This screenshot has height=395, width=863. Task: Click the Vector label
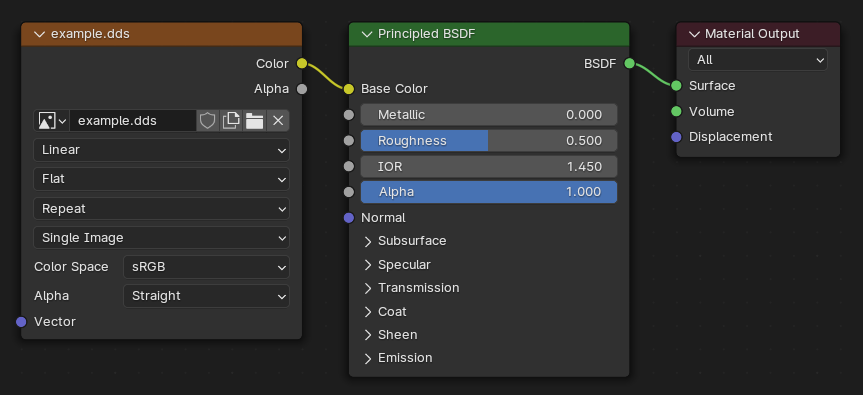click(54, 322)
